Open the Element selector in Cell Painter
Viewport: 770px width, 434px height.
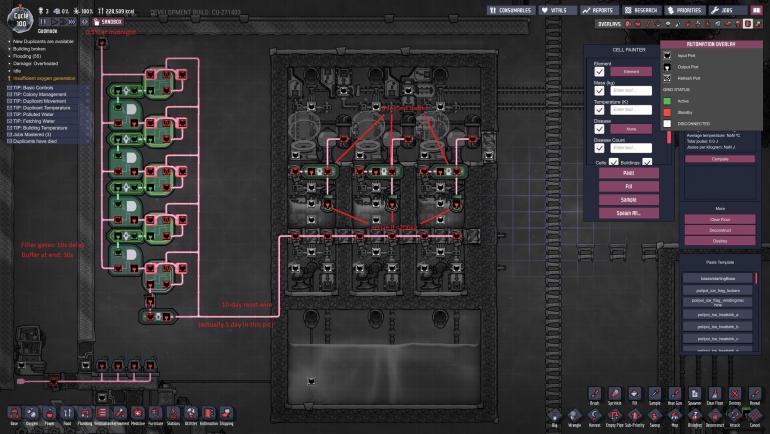click(631, 72)
